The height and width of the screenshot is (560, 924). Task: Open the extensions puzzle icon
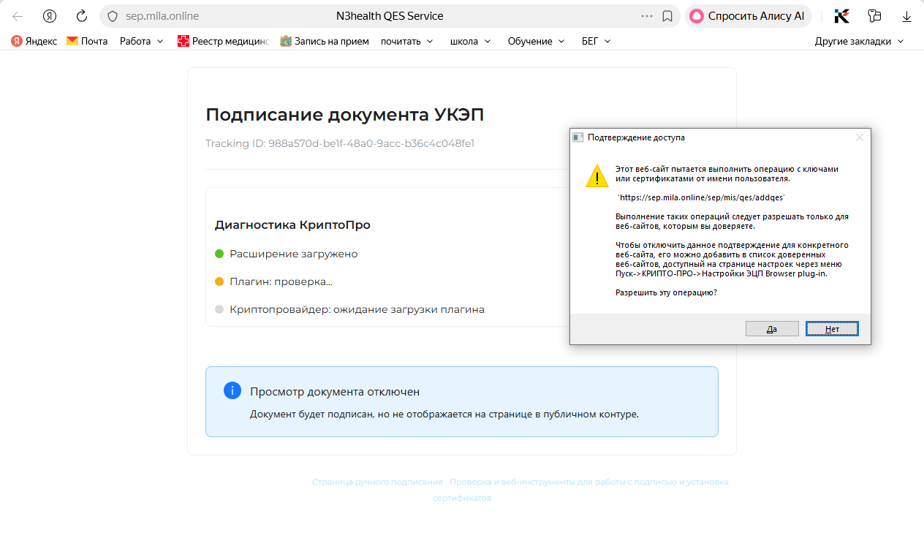[874, 16]
